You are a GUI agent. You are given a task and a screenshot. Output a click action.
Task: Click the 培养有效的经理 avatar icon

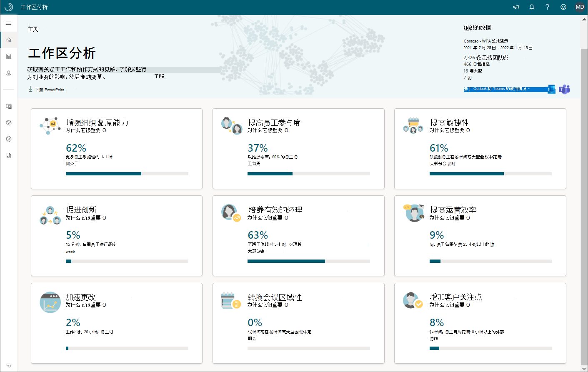tap(231, 213)
